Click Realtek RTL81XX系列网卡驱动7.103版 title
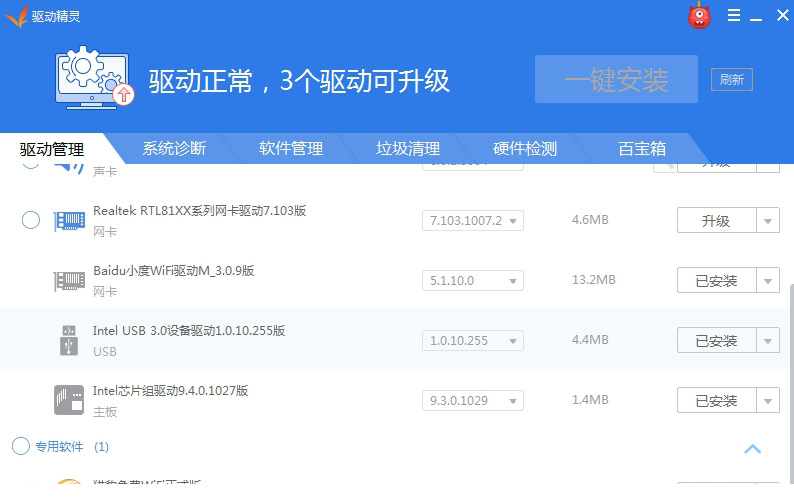Image resolution: width=794 pixels, height=503 pixels. [x=200, y=211]
